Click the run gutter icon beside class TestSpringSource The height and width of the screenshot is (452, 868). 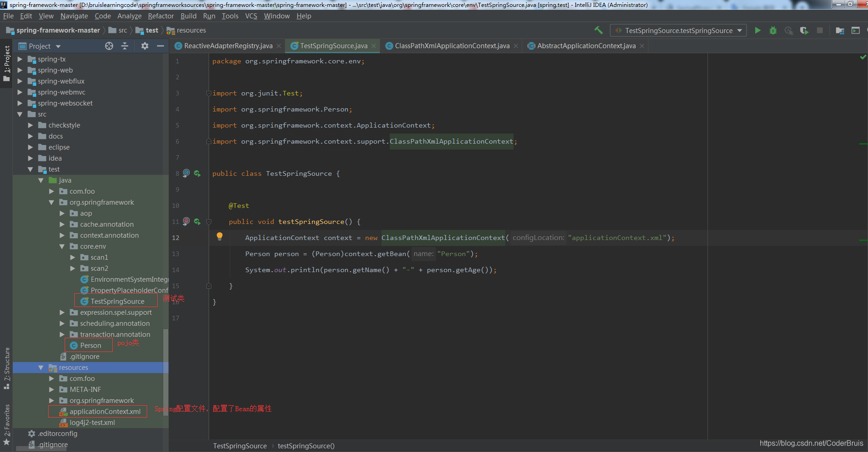(x=197, y=173)
